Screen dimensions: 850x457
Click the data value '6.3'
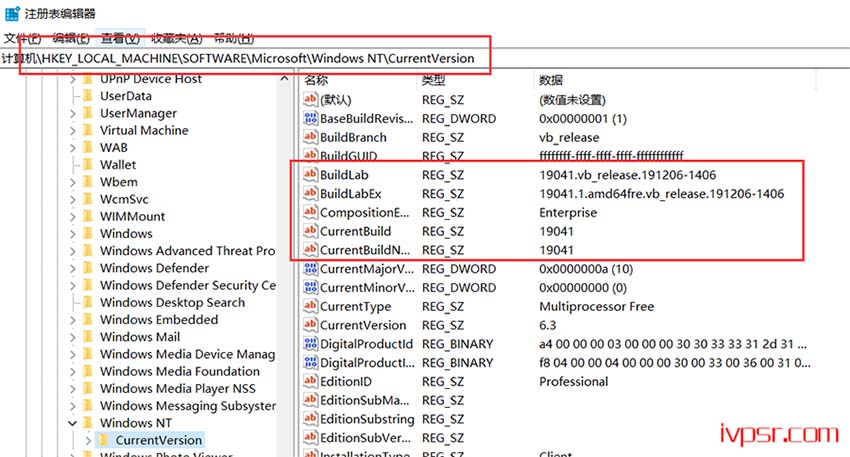click(x=548, y=325)
